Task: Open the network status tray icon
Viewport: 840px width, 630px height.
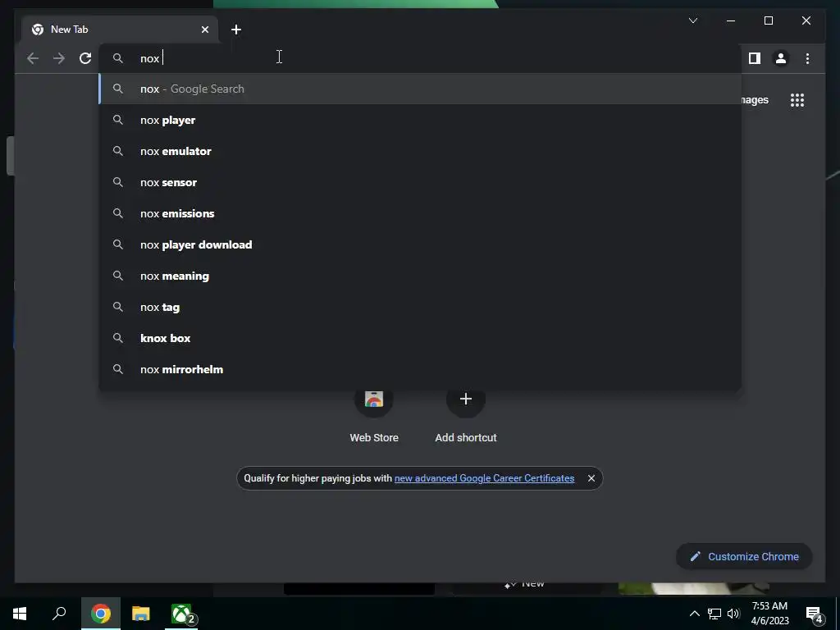Action: click(714, 614)
